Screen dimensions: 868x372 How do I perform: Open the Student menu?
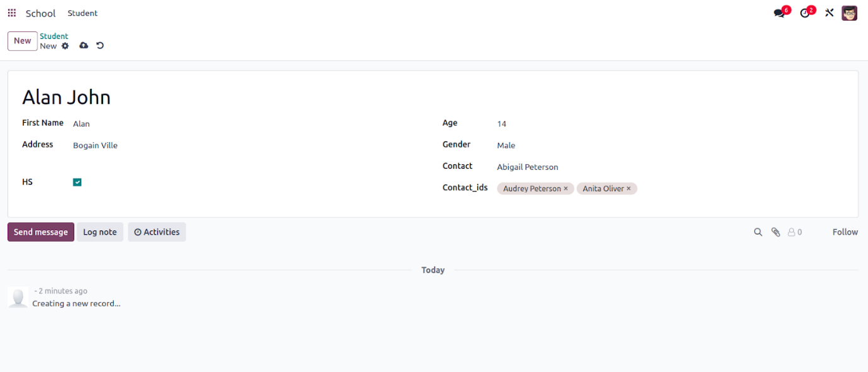[x=82, y=13]
